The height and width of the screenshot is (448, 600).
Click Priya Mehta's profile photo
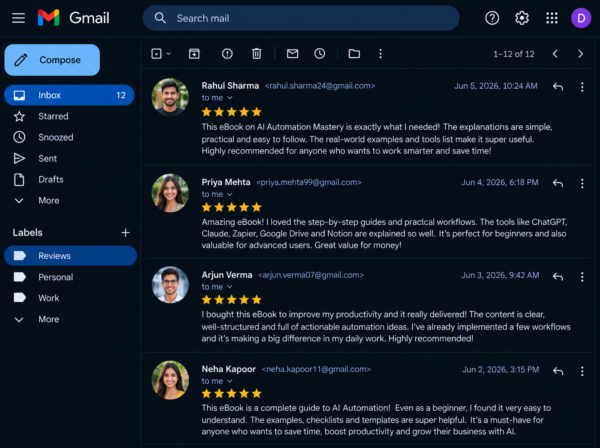point(170,193)
